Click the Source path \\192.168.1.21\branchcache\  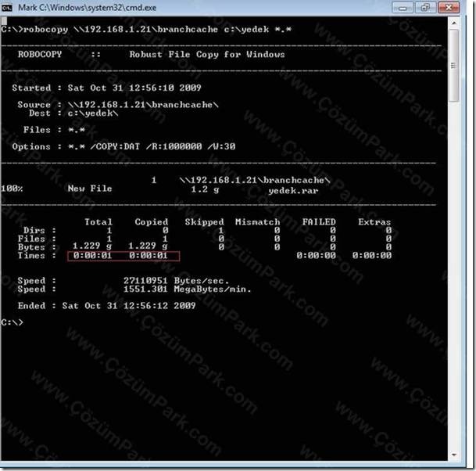[x=143, y=105]
